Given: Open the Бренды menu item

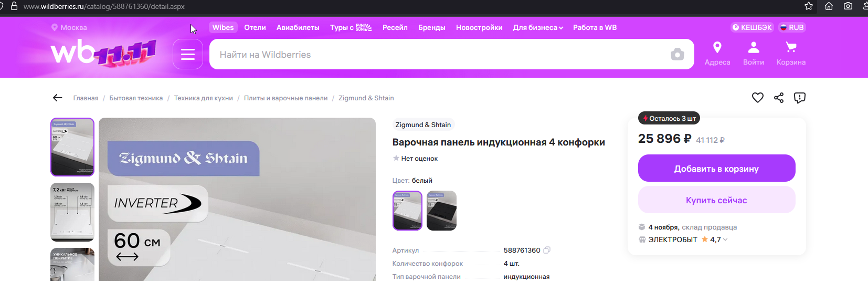Looking at the screenshot, I should (x=432, y=27).
